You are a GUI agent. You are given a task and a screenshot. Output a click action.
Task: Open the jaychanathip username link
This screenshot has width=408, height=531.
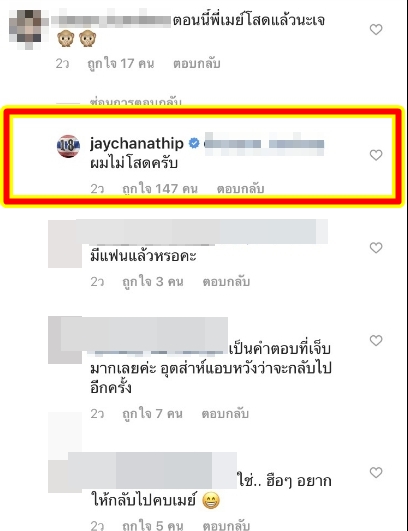(x=137, y=144)
